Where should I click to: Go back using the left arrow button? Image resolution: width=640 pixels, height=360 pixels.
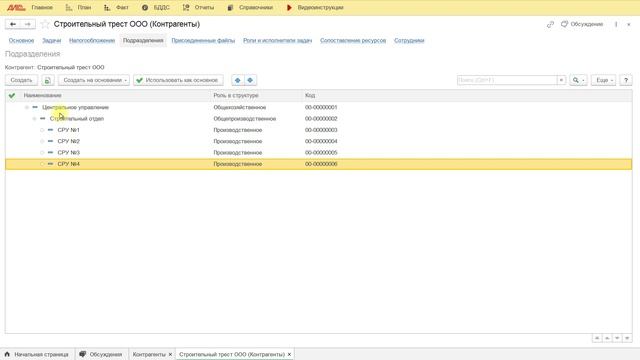pos(13,24)
